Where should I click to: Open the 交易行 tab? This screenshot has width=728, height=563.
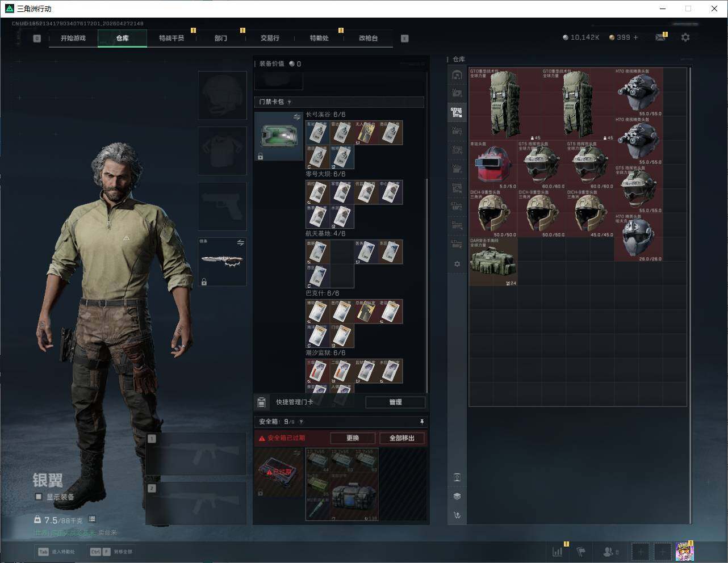click(270, 38)
